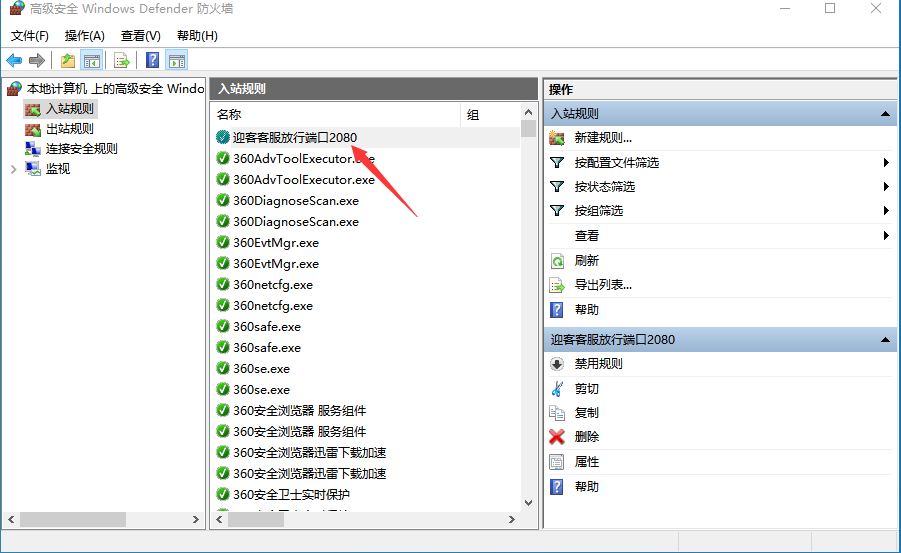Toggle the show/hide console tree toolbar icon
The width and height of the screenshot is (901, 553).
point(92,60)
